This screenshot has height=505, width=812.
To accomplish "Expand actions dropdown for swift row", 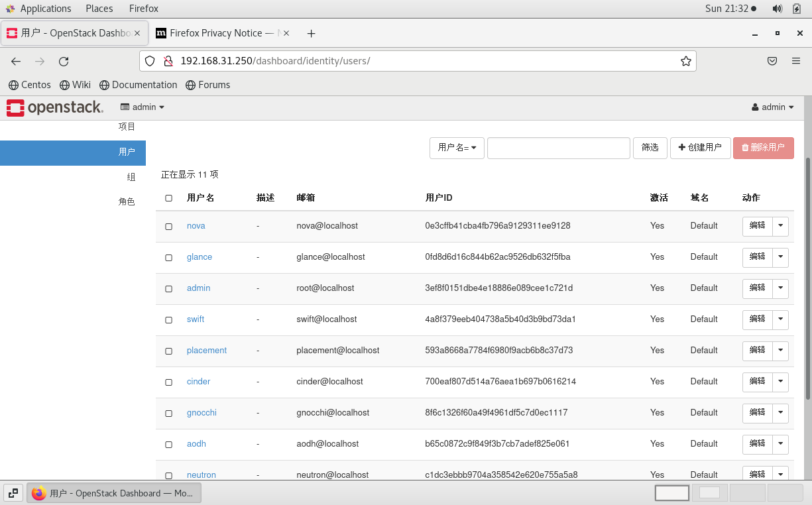I will point(781,319).
